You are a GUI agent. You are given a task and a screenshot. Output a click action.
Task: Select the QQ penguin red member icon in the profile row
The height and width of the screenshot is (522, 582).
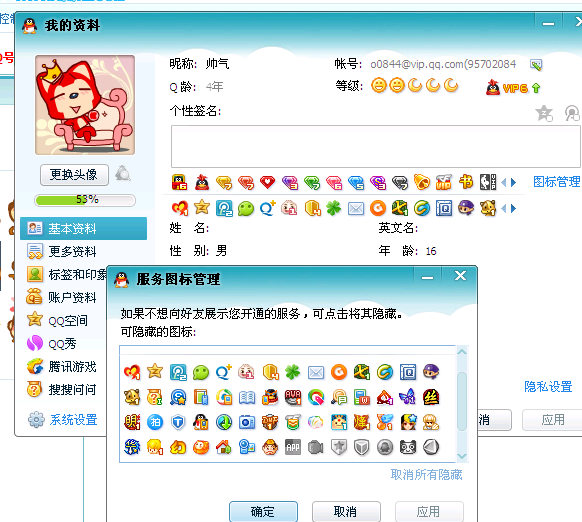point(202,182)
